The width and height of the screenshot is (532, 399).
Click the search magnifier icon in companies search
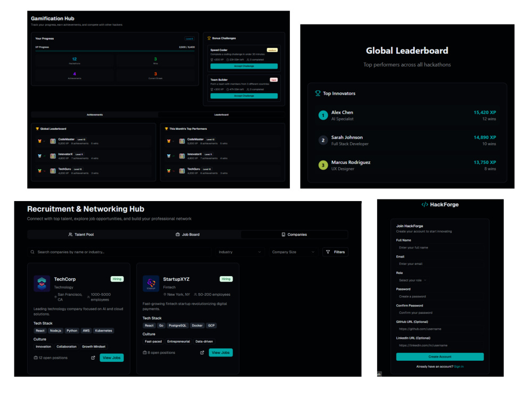[32, 252]
